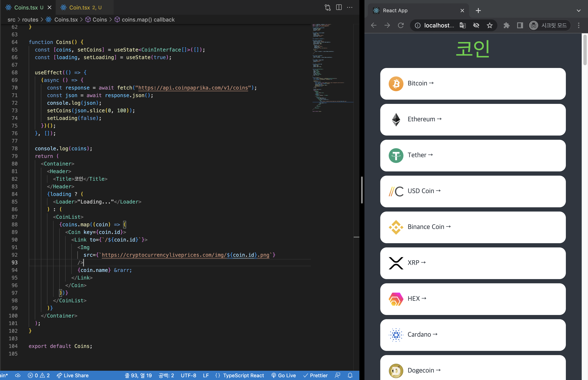
Task: Click the third-party cookies blocked eye icon
Action: (x=476, y=25)
